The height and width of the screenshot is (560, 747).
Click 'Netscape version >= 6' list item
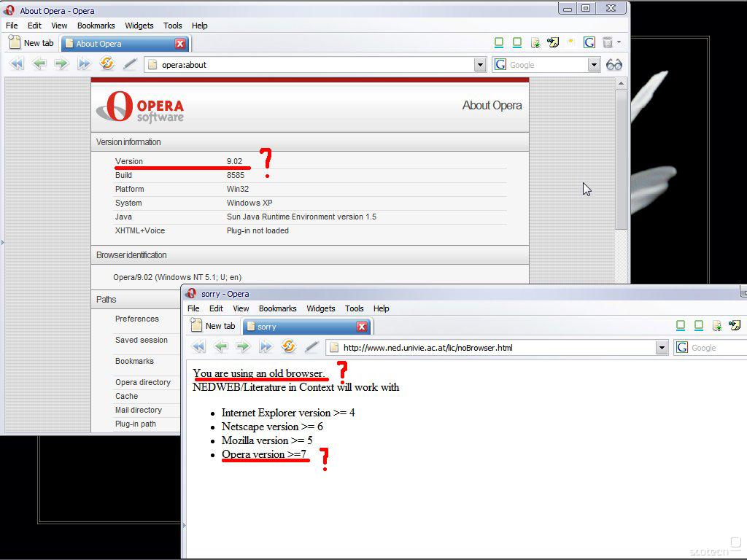pyautogui.click(x=272, y=426)
